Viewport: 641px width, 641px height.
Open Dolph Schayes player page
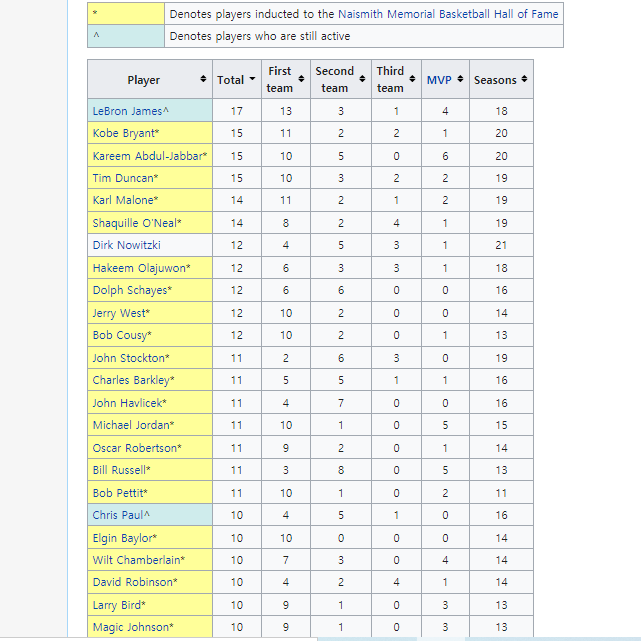coord(130,290)
